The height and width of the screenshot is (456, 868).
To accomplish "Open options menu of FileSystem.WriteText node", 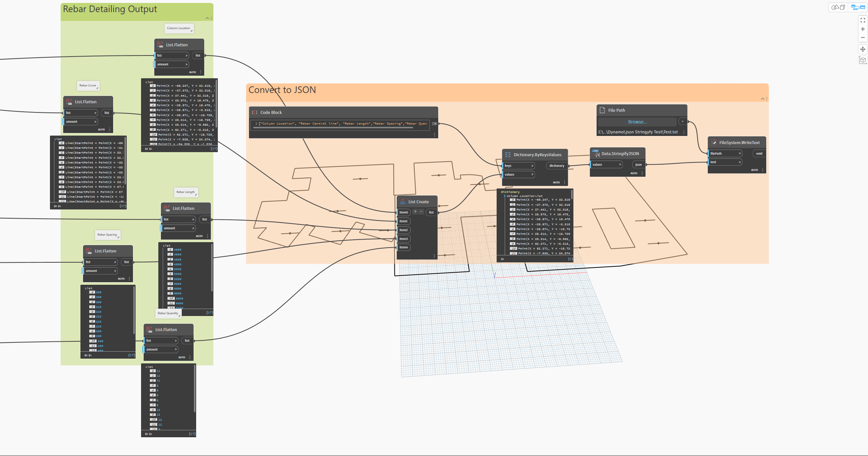I will (x=763, y=170).
